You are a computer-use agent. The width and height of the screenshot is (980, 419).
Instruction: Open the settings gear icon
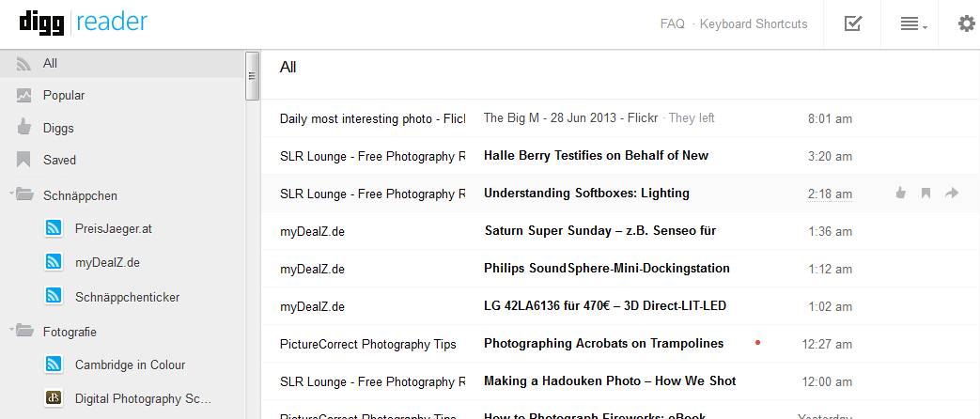click(x=966, y=24)
